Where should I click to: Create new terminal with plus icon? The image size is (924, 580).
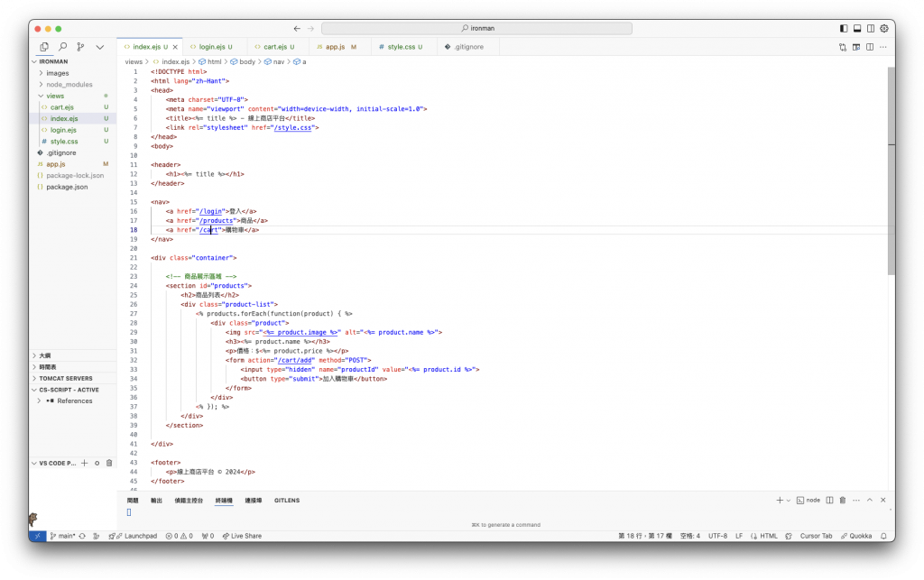(x=780, y=501)
